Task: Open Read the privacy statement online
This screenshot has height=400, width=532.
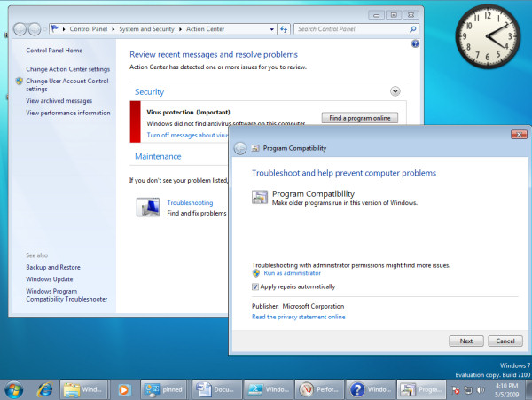Action: click(x=299, y=317)
